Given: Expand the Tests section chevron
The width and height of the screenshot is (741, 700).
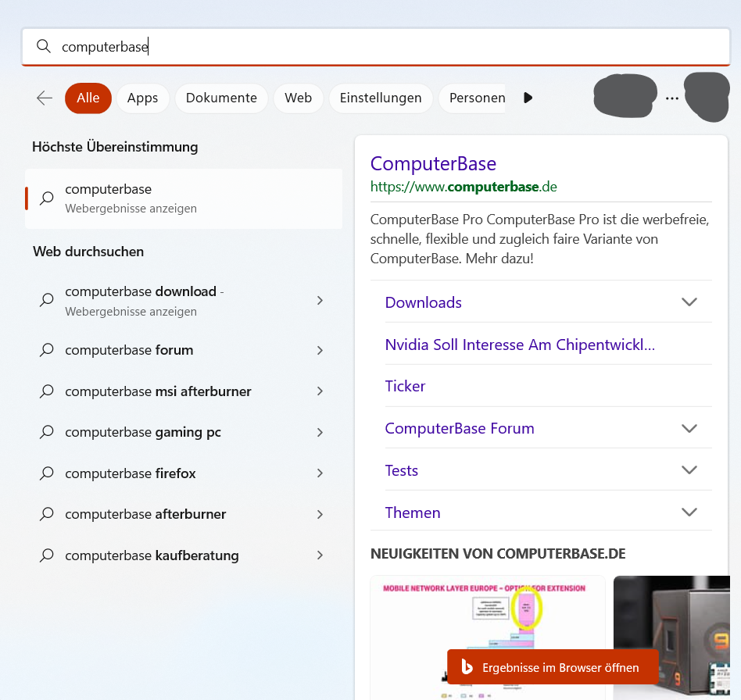Looking at the screenshot, I should [x=689, y=470].
